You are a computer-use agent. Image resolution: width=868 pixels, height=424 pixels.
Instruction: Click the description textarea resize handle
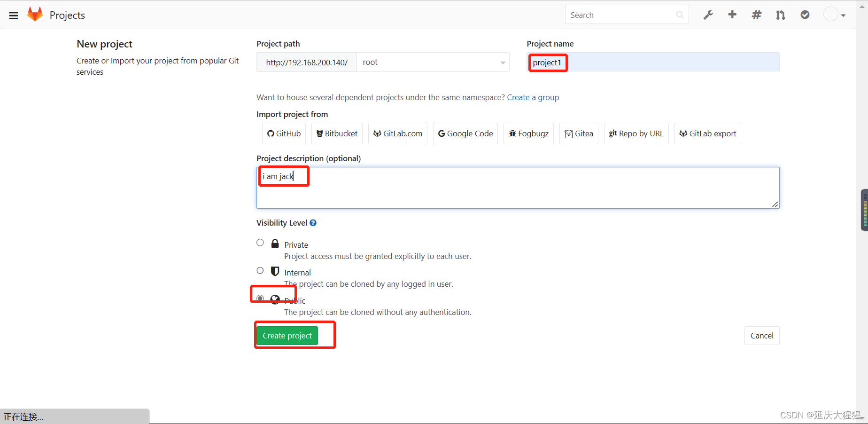tap(775, 204)
